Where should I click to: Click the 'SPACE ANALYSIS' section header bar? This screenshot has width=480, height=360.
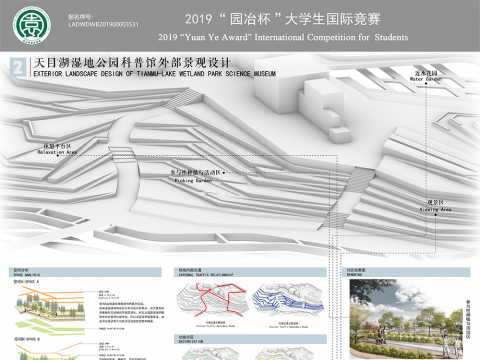click(85, 272)
